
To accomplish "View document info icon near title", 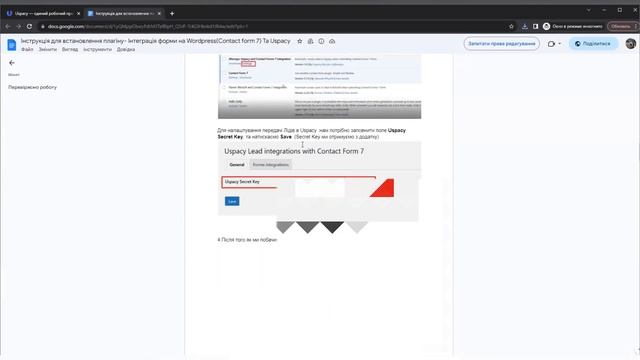I will [x=321, y=41].
